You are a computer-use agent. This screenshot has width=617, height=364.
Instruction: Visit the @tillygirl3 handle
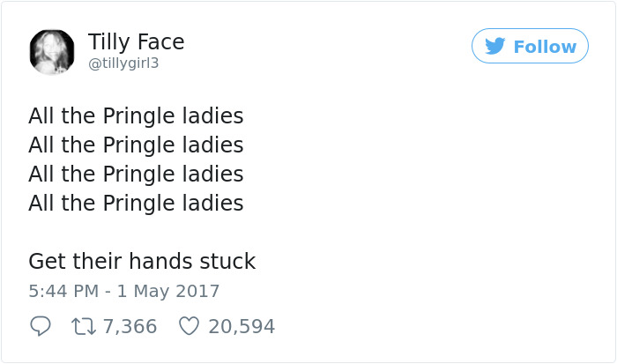pos(123,63)
